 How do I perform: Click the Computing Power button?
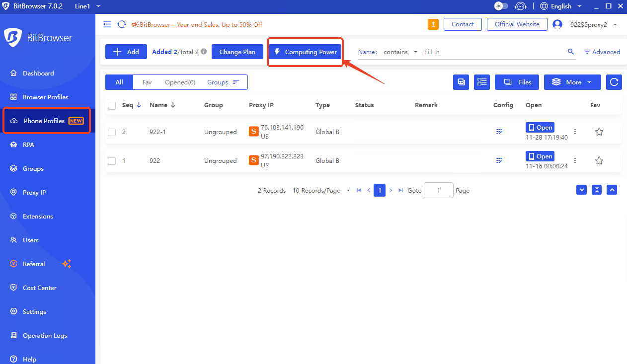306,52
